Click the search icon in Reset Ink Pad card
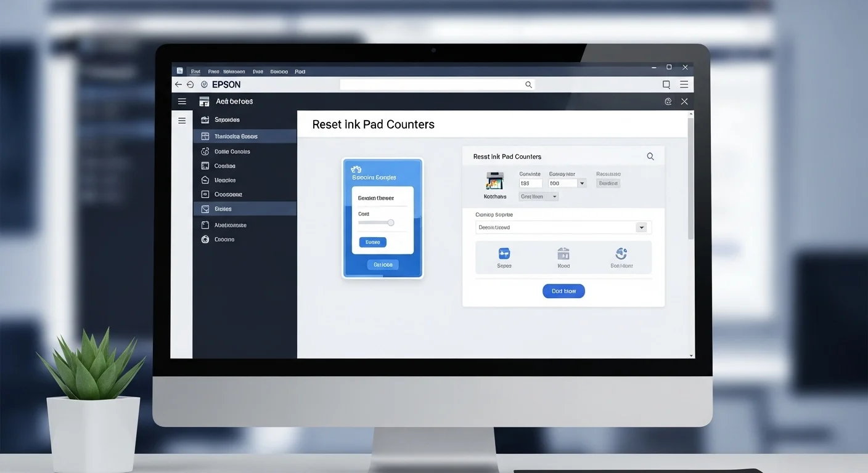The width and height of the screenshot is (868, 473). coord(650,156)
